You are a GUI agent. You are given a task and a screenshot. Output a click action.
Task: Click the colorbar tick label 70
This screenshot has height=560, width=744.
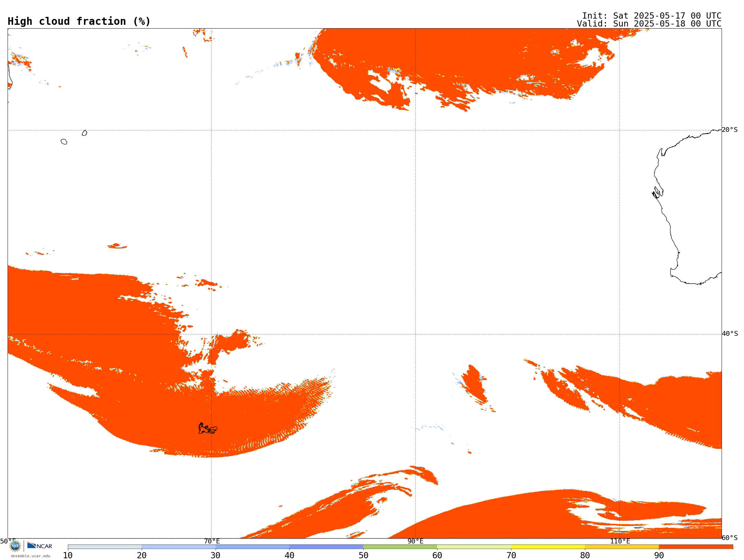[511, 556]
